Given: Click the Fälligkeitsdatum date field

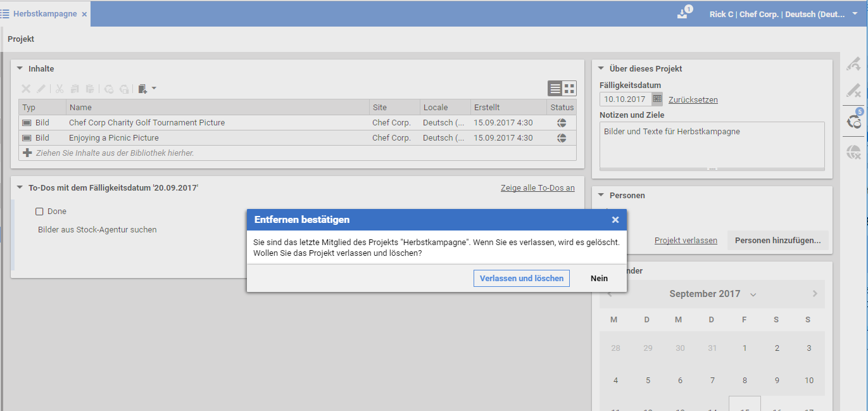Looking at the screenshot, I should tap(625, 99).
